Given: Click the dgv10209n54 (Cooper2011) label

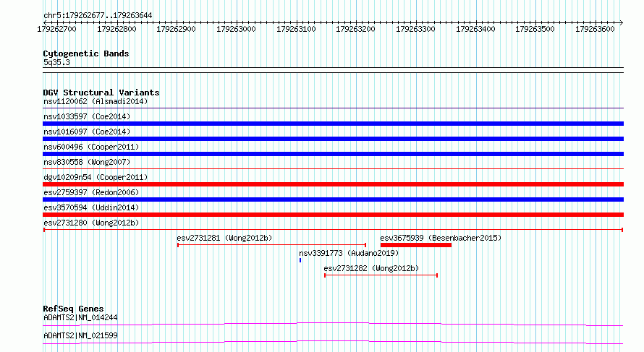Looking at the screenshot, I should (96, 177).
